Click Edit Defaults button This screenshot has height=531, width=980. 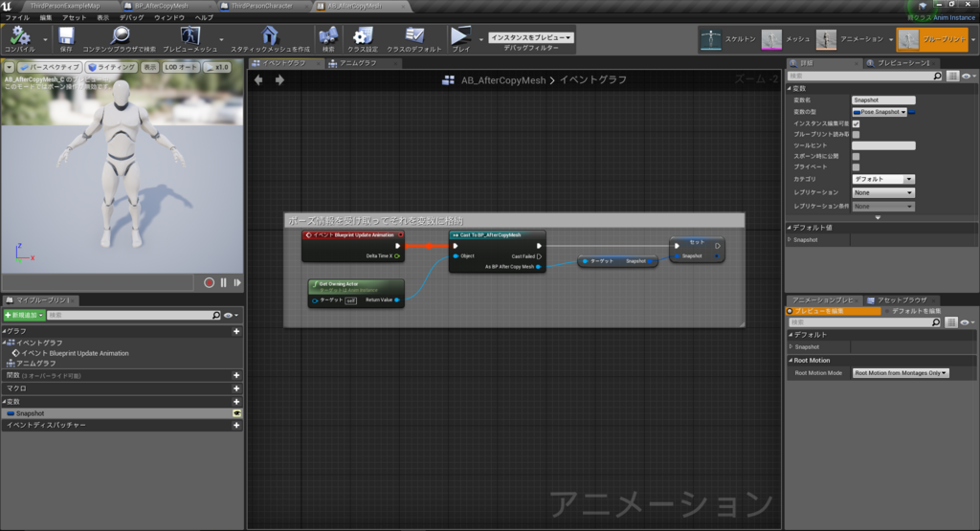916,311
